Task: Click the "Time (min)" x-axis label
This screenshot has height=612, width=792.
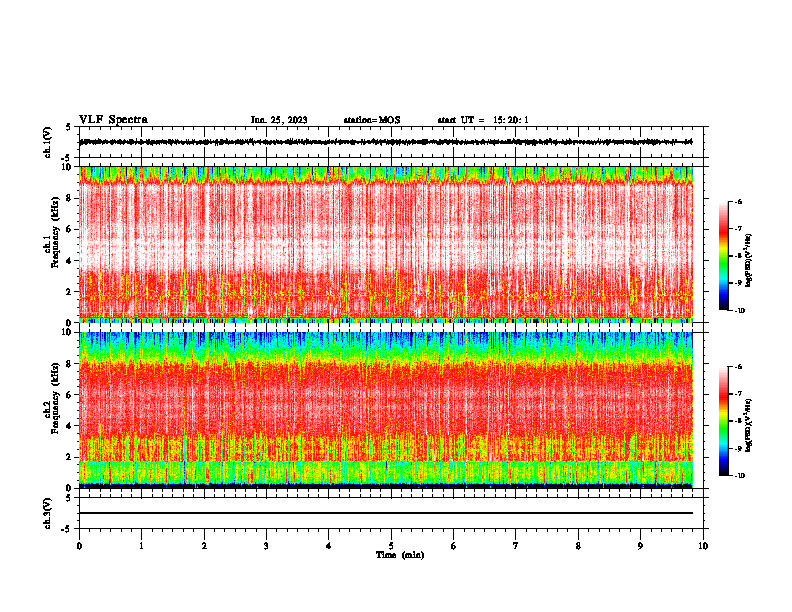Action: point(400,555)
